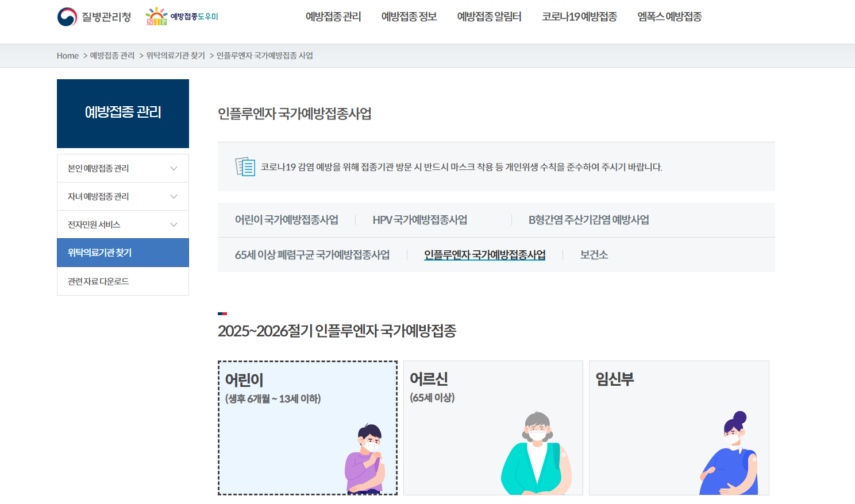Click the 인플루엔자 국가예방접종사업 page title
This screenshot has height=504, width=855.
[x=294, y=114]
